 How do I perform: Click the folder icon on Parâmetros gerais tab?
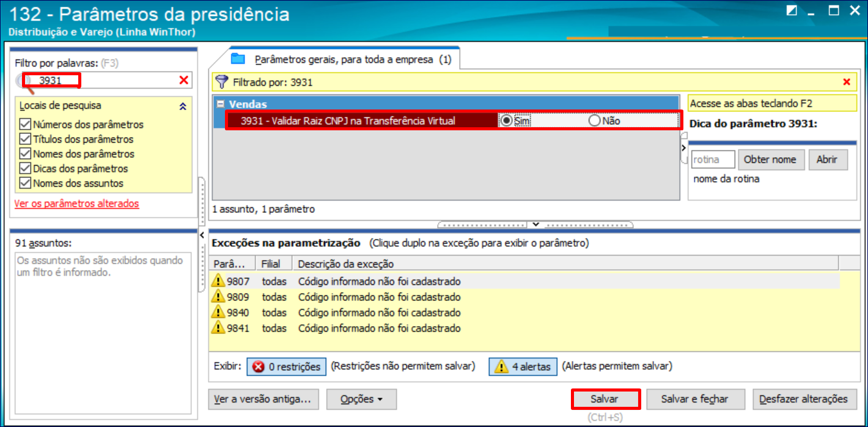click(x=238, y=59)
